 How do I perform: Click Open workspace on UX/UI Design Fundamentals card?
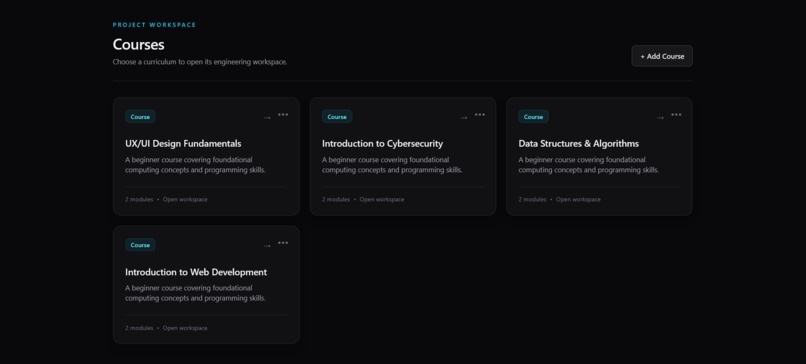coord(185,199)
